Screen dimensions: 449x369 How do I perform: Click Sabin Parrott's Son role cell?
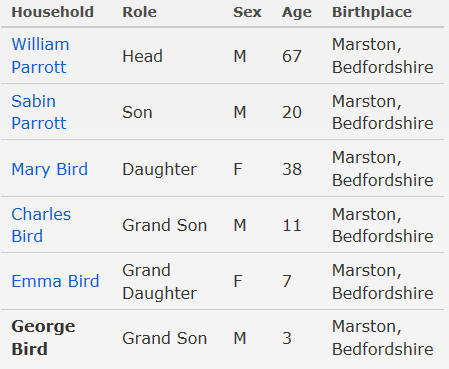[x=137, y=112]
